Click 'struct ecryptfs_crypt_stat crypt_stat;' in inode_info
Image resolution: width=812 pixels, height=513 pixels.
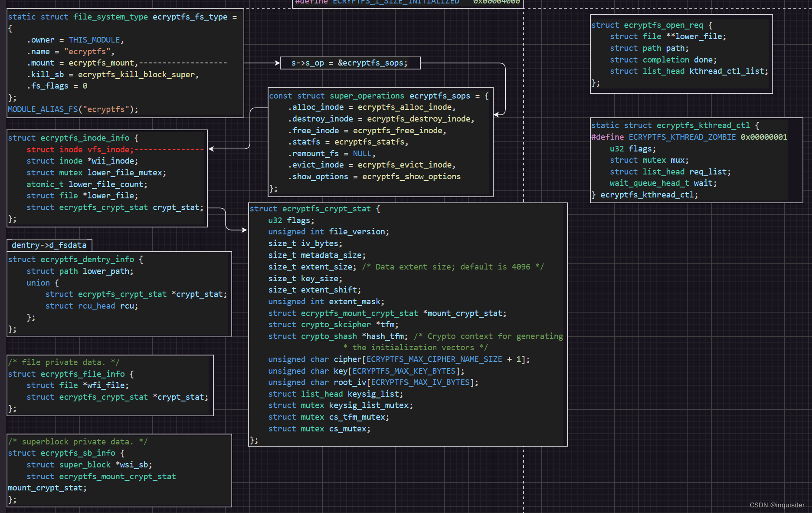click(x=115, y=207)
